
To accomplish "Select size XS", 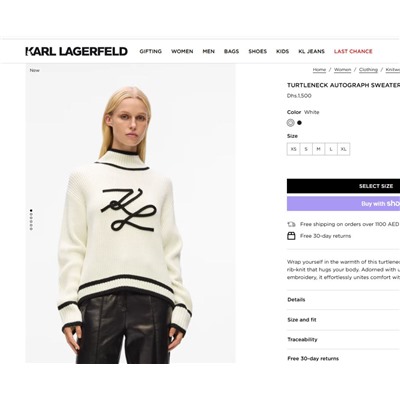I will pyautogui.click(x=293, y=149).
